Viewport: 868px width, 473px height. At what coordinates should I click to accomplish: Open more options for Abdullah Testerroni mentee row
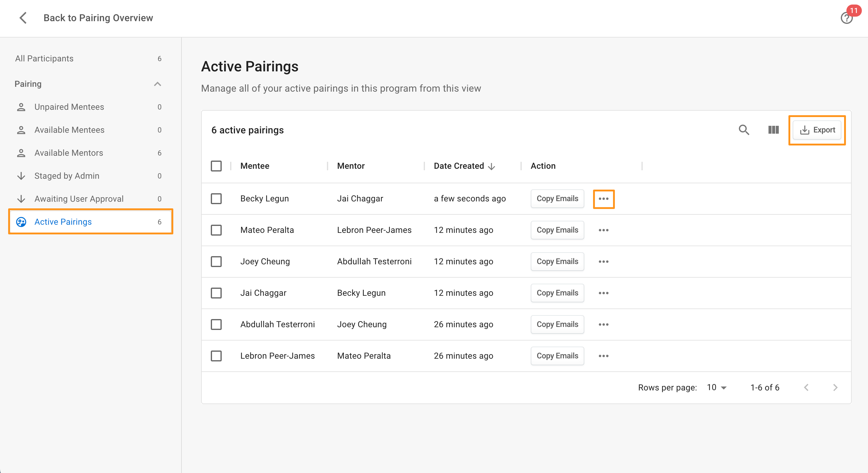[603, 325]
